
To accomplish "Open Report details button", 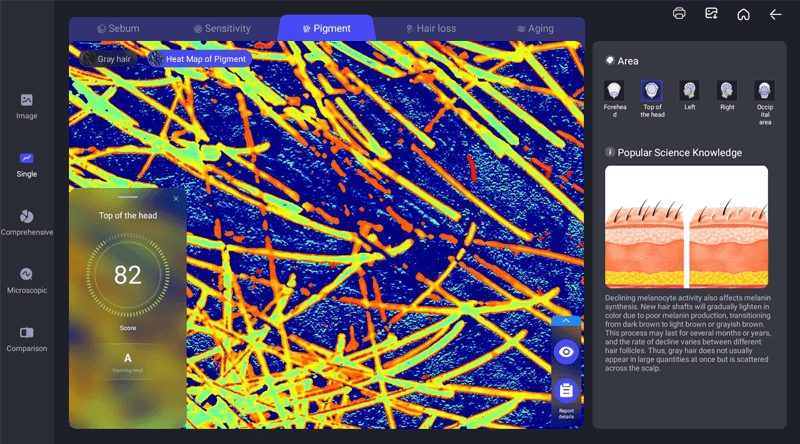I will (566, 395).
